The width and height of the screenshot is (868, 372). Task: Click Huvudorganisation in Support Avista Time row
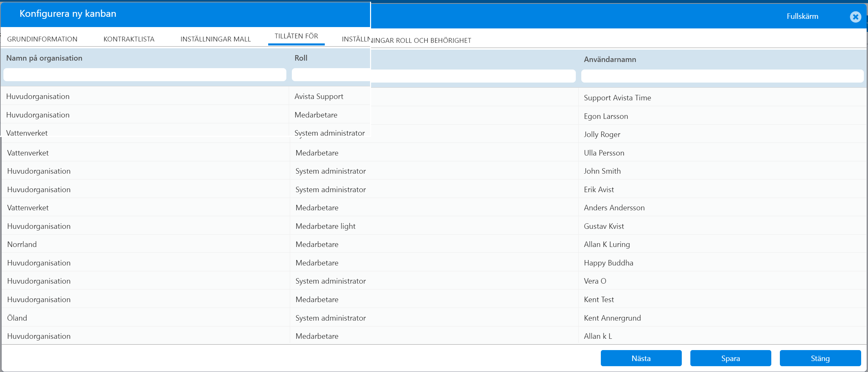[38, 96]
